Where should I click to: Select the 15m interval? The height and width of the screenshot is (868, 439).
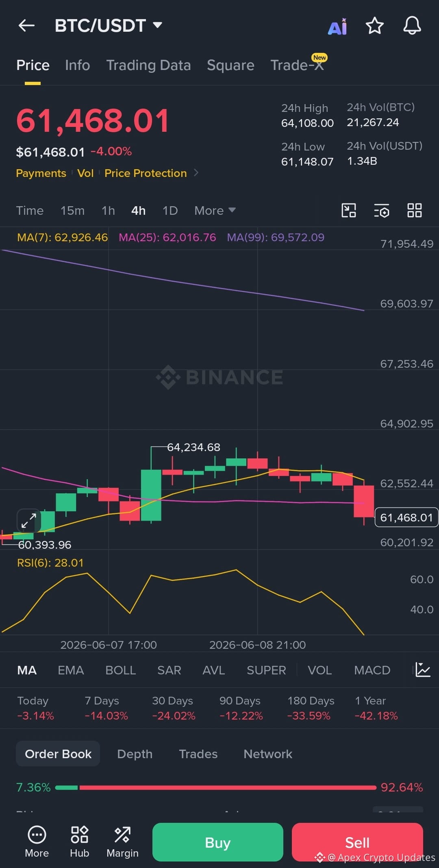(73, 210)
